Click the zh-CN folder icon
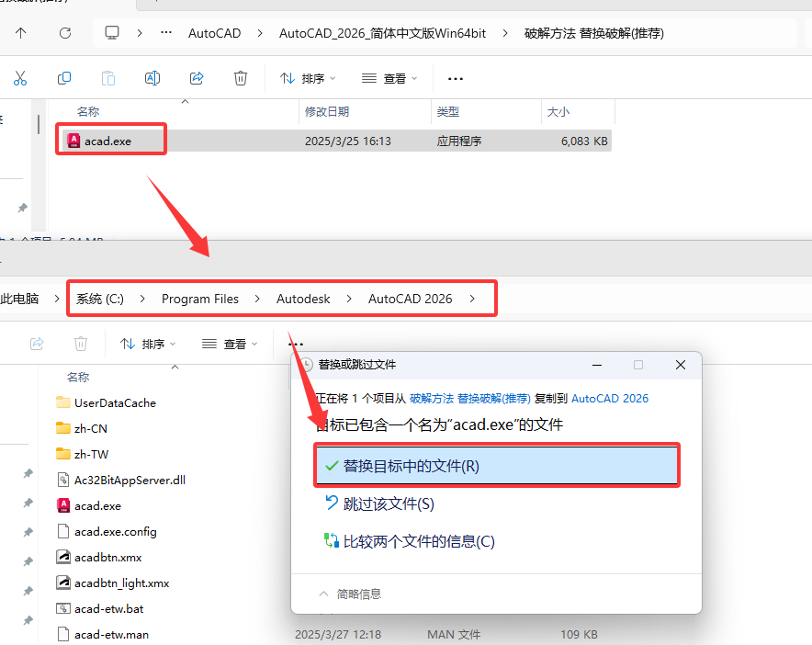This screenshot has height=645, width=812. coord(63,428)
